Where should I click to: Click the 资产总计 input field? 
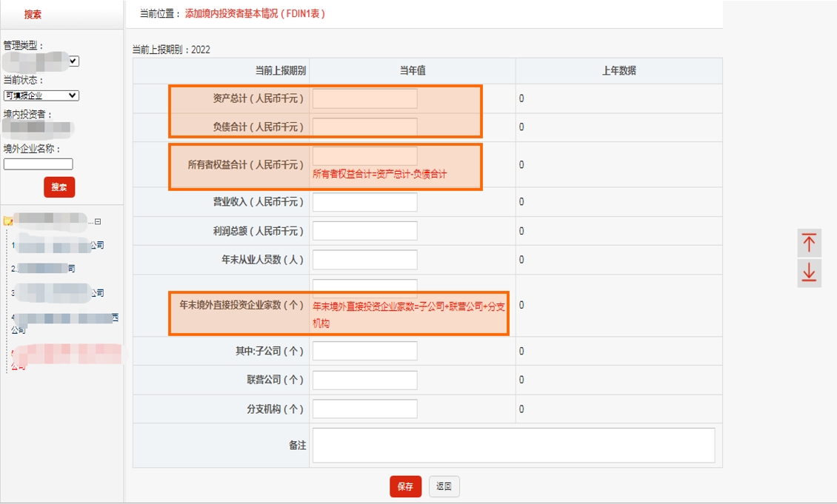point(366,97)
